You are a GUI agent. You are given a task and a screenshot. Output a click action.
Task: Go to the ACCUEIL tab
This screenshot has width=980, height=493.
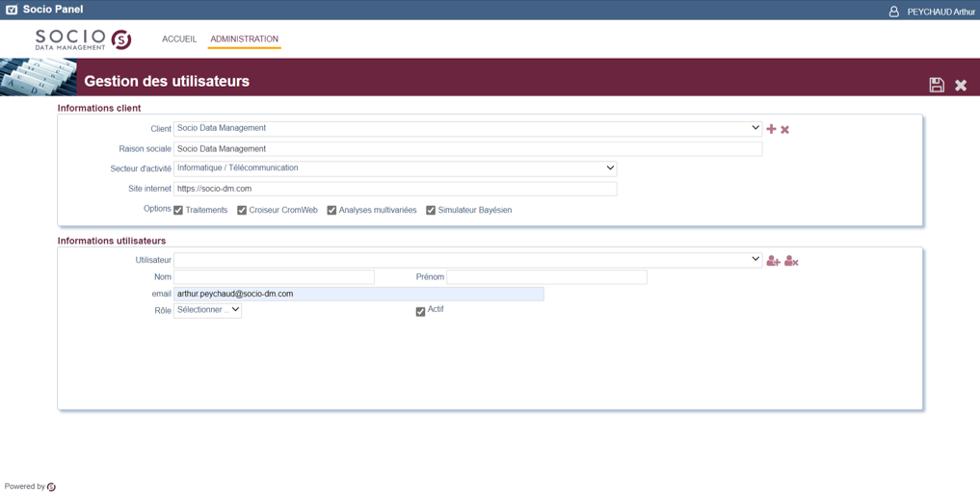click(179, 39)
